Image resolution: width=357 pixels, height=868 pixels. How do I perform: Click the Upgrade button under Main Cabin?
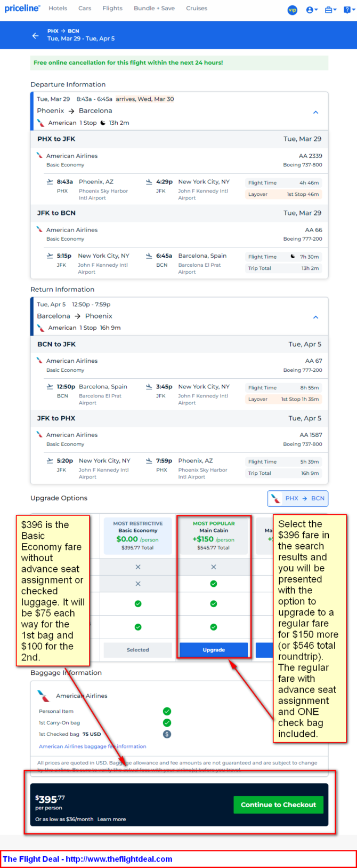pyautogui.click(x=214, y=650)
